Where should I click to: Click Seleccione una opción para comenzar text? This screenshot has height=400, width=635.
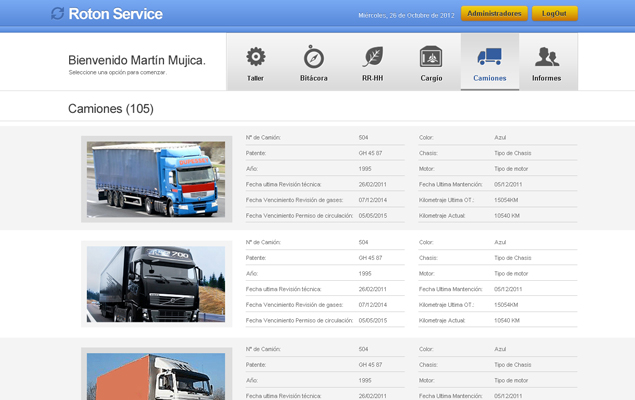point(117,72)
